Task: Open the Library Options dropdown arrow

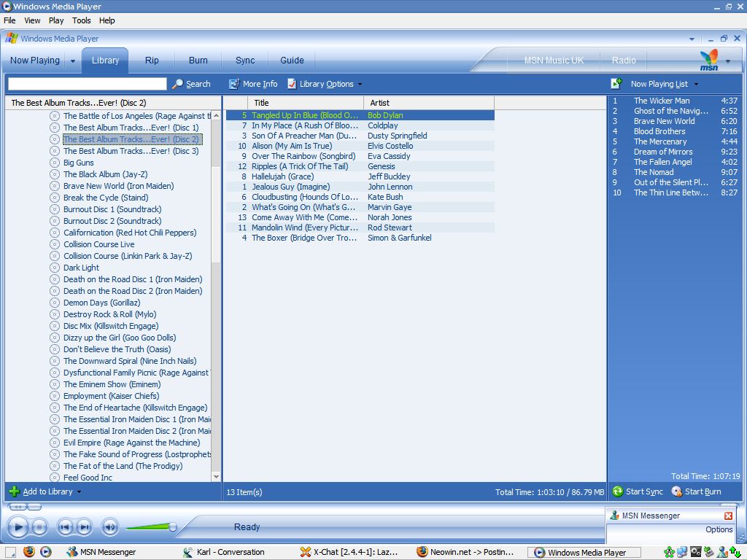Action: coord(360,85)
